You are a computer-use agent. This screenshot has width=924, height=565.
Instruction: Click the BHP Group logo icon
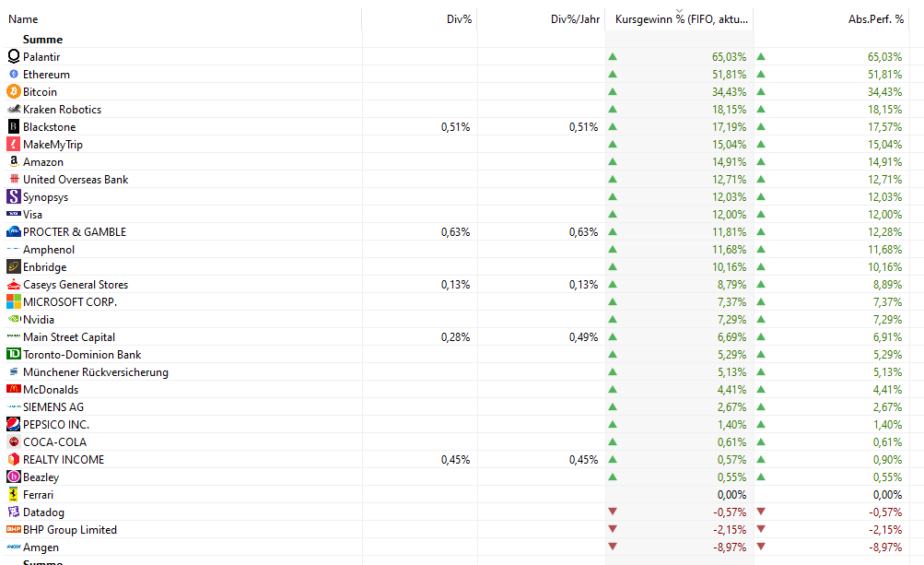[14, 530]
